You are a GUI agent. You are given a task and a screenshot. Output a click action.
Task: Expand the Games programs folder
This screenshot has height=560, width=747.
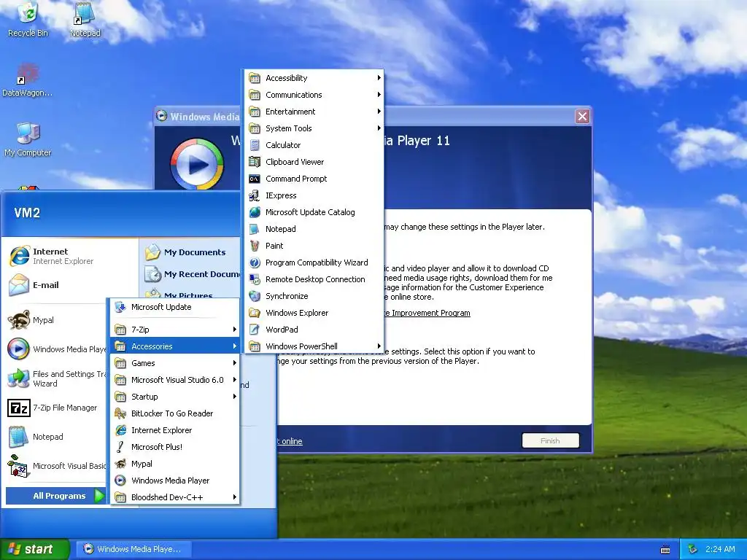click(x=175, y=363)
